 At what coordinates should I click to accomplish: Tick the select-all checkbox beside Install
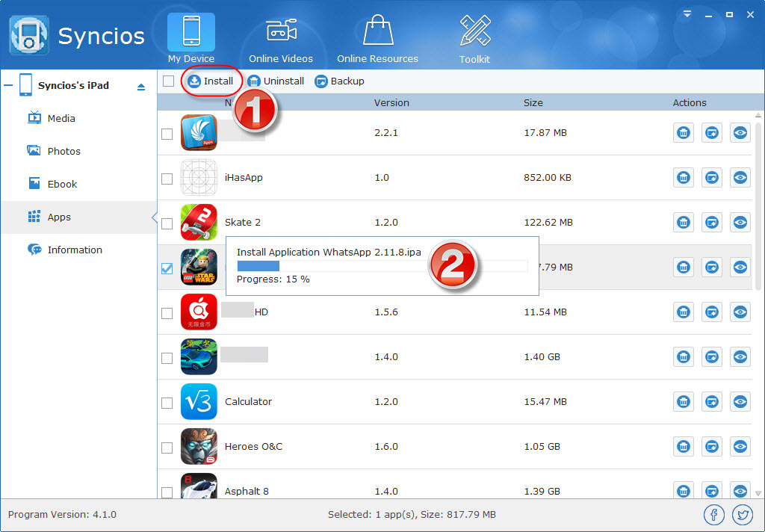[x=168, y=81]
